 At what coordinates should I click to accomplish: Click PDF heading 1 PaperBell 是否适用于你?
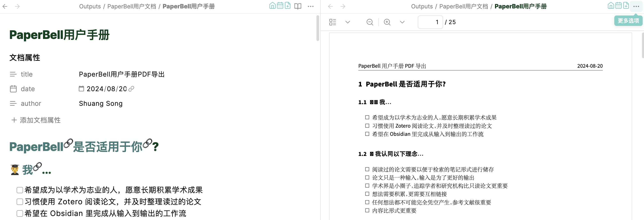(402, 84)
